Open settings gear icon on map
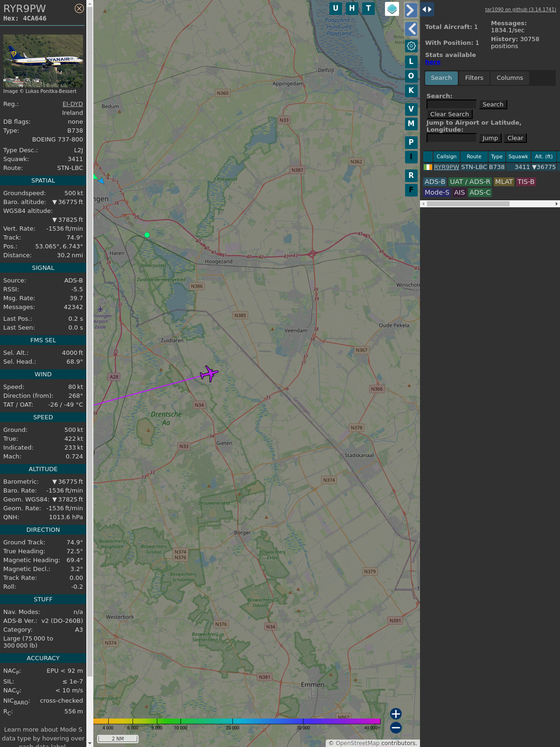The width and height of the screenshot is (560, 747). tap(411, 46)
